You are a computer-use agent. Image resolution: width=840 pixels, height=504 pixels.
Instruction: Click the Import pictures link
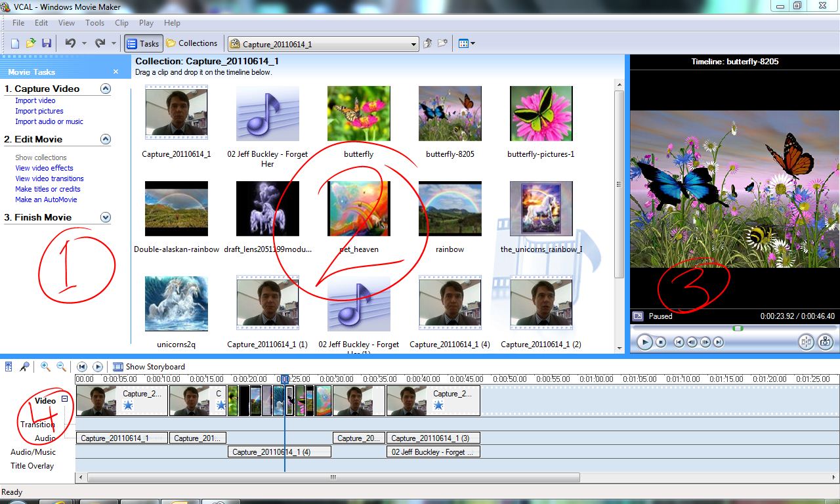pyautogui.click(x=39, y=111)
